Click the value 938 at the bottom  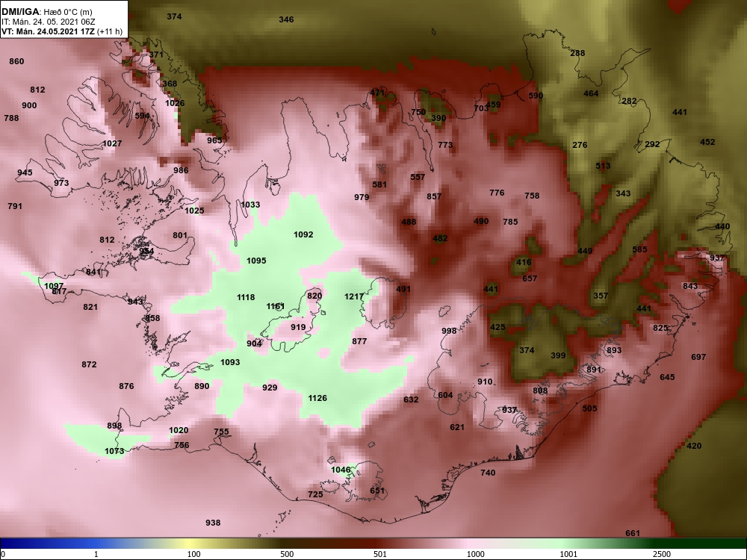pos(213,523)
